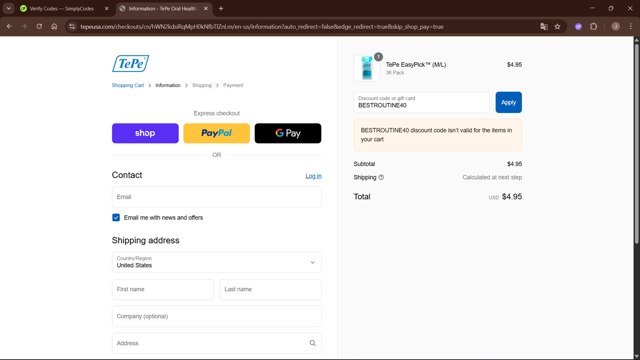Go back to Shopping Cart breadcrumb
This screenshot has height=360, width=640.
click(128, 85)
